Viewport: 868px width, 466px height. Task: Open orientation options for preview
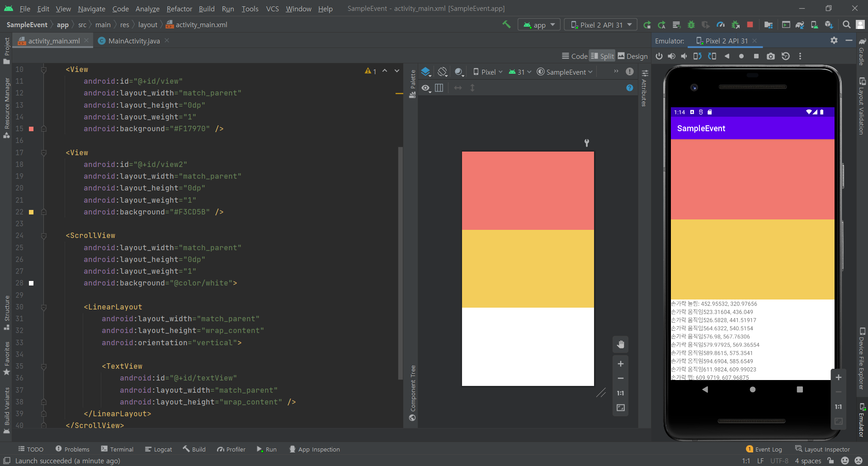[x=443, y=71]
